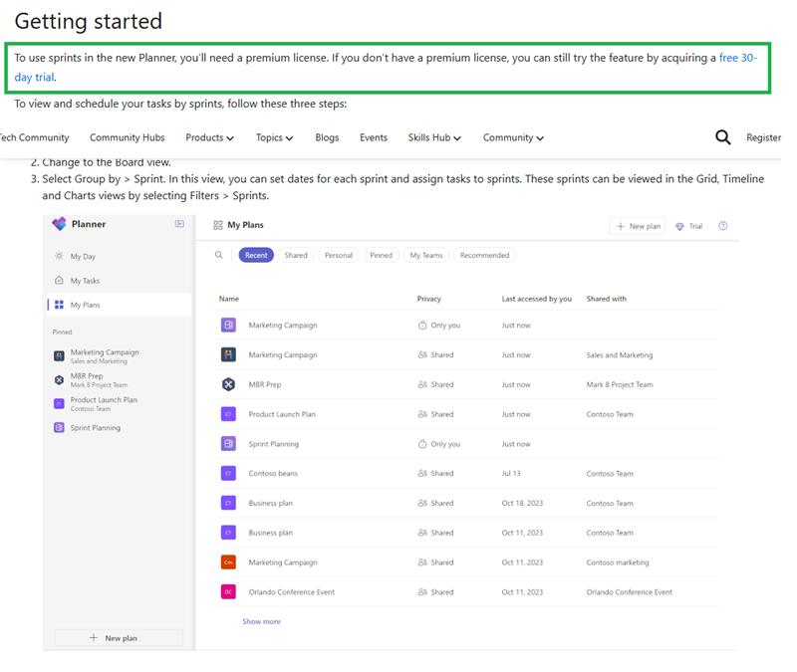Screen dimensions: 797x672
Task: Expand the Topics dropdown menu
Action: pyautogui.click(x=275, y=137)
